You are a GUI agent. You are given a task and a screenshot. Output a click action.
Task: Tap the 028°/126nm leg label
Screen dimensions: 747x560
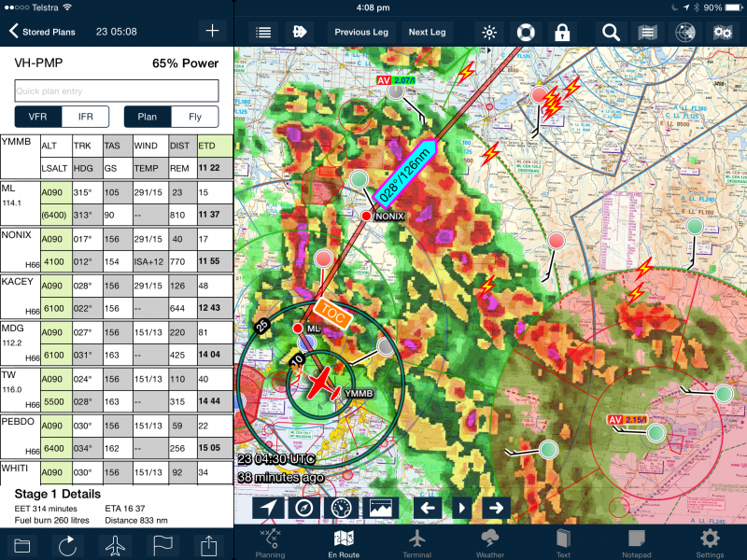pos(405,175)
